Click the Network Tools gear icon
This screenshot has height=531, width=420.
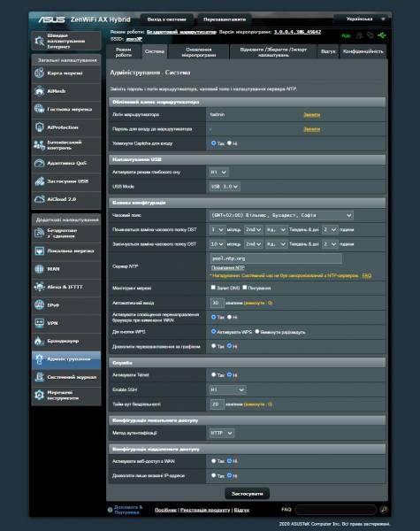click(39, 395)
